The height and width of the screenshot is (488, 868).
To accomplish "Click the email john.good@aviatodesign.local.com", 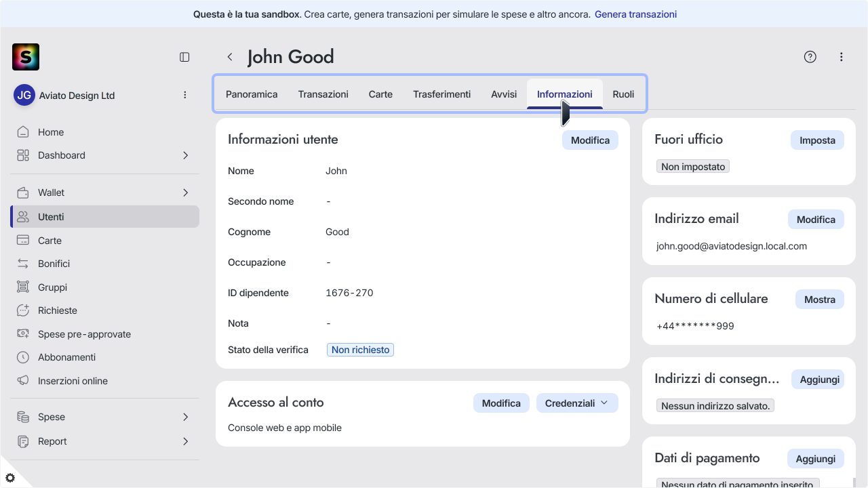I will coord(732,246).
